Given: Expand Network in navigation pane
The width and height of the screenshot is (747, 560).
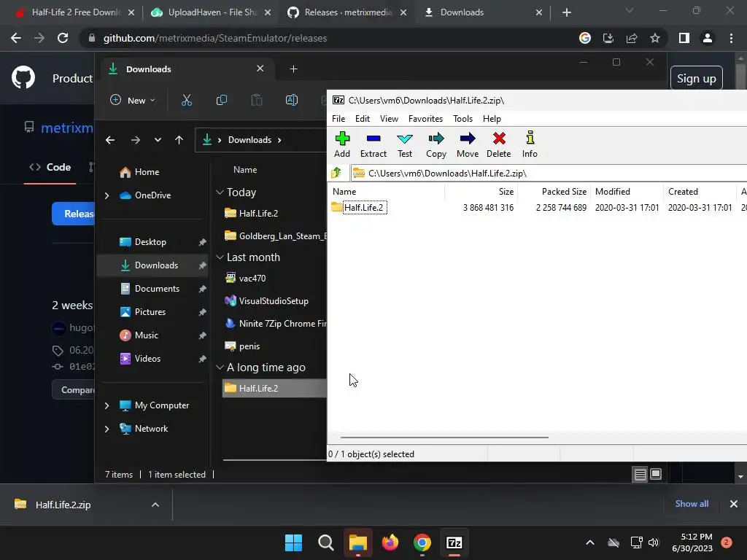Looking at the screenshot, I should [107, 429].
